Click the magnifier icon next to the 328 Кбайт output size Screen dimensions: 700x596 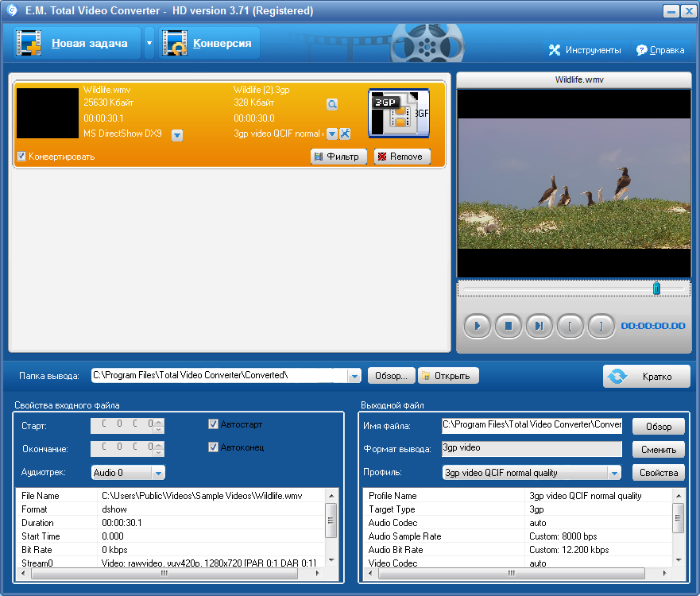332,104
